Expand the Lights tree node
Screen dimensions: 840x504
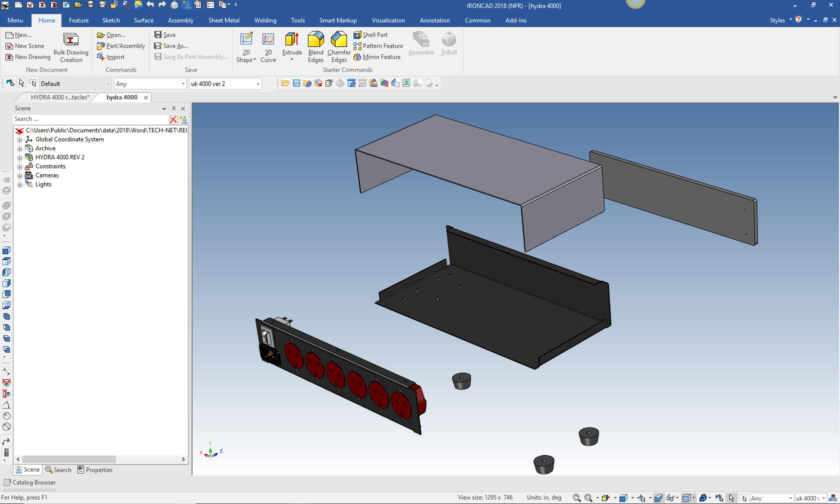20,185
